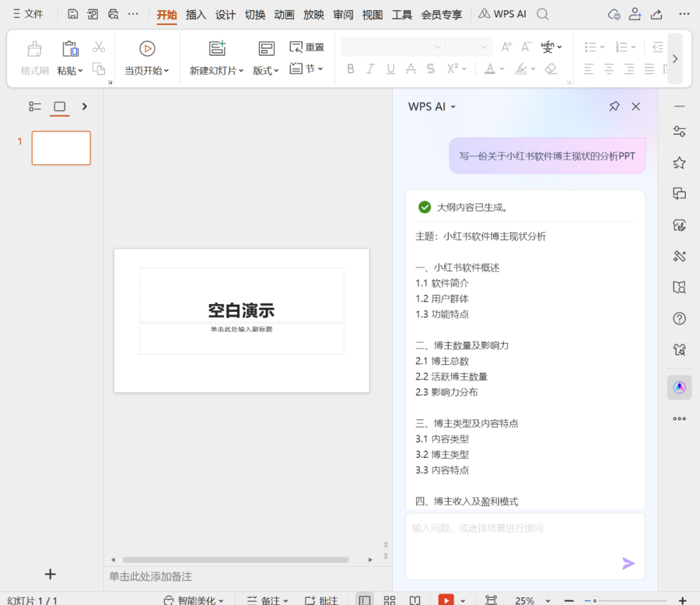The height and width of the screenshot is (605, 700).
Task: Close the WPS AI panel
Action: tap(636, 106)
